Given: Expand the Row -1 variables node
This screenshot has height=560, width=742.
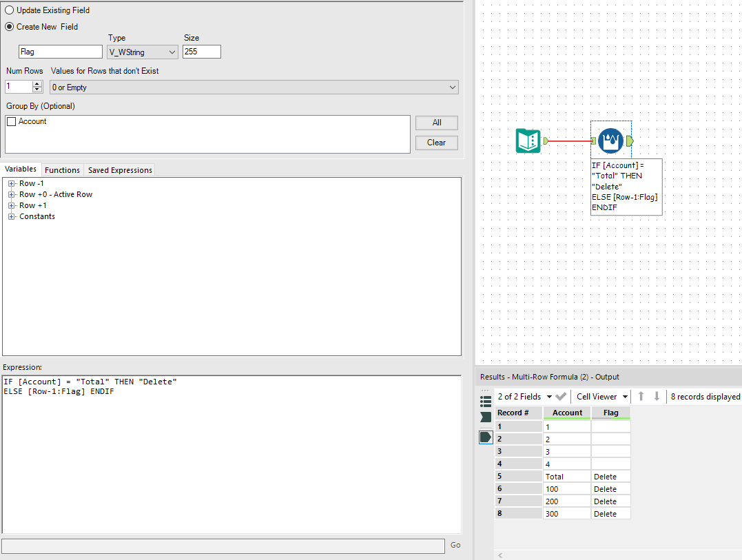Looking at the screenshot, I should 12,183.
